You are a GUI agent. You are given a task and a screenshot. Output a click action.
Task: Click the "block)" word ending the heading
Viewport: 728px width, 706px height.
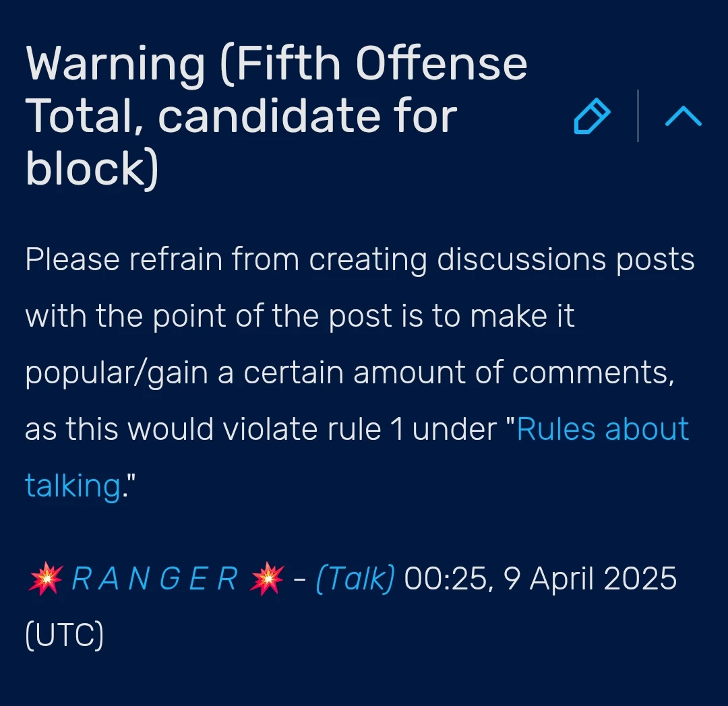coord(92,168)
